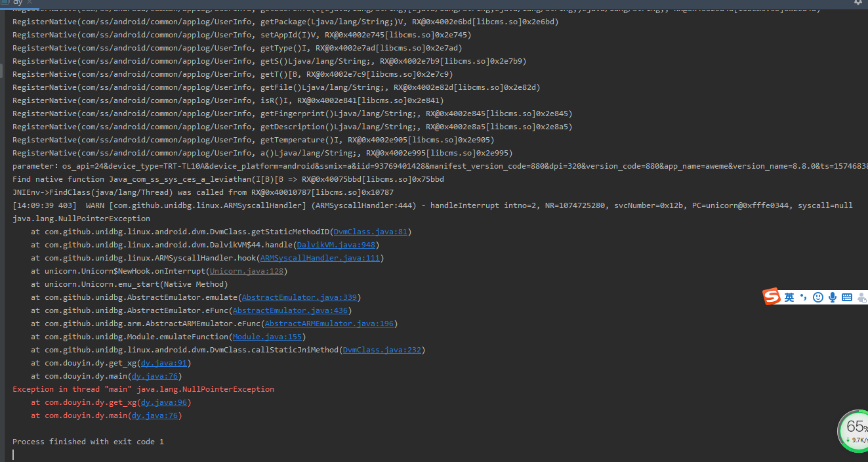Click the RegisterNative getFingerprint() line
This screenshot has height=462, width=868.
292,114
